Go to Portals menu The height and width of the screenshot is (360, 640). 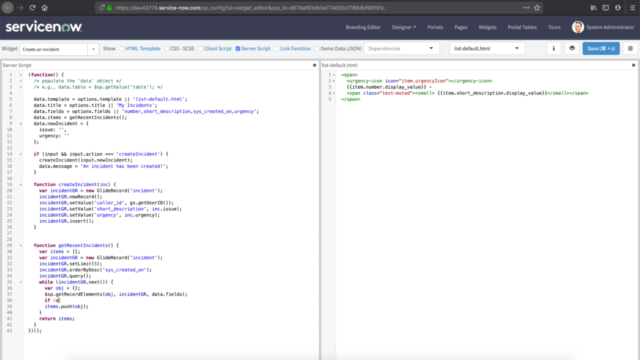[x=435, y=27]
